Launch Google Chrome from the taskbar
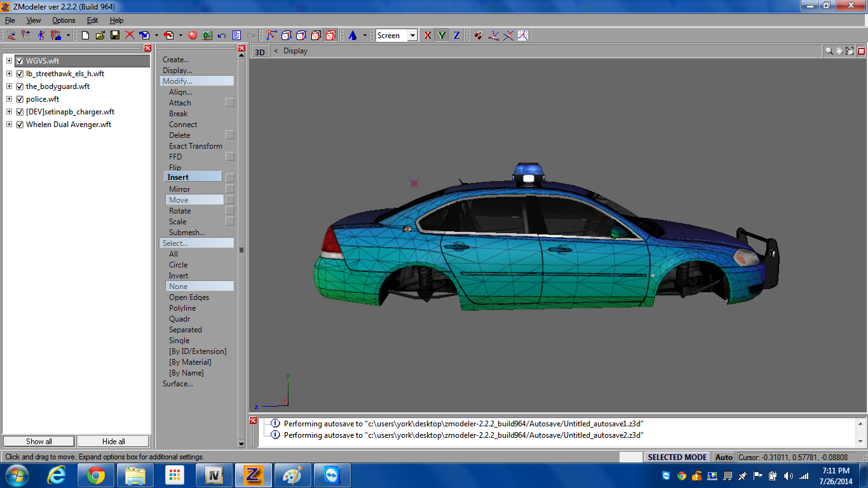Viewport: 868px width, 488px height. (96, 475)
